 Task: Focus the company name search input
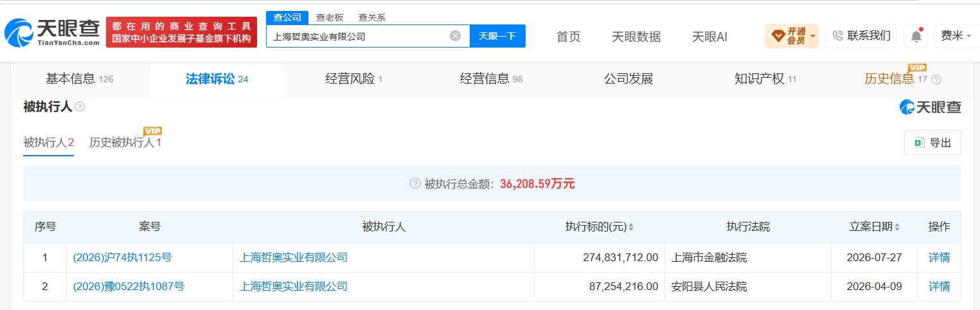click(359, 36)
